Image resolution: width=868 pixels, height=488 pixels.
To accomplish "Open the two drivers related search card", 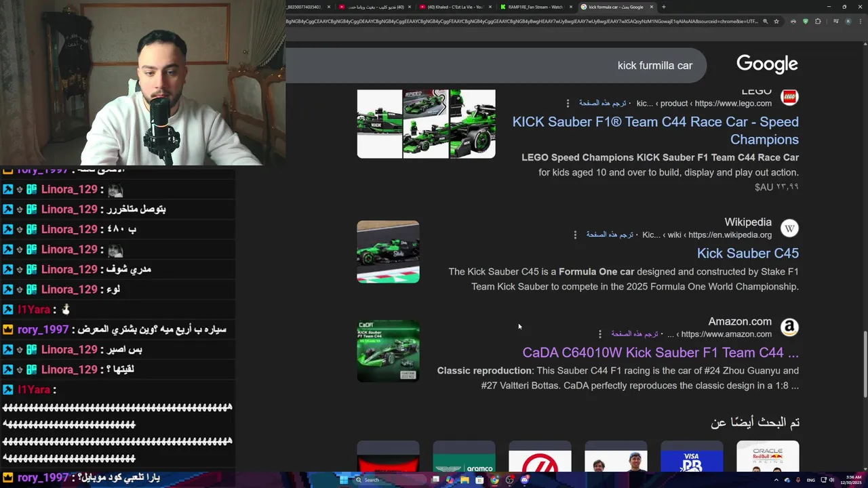I will point(616,456).
